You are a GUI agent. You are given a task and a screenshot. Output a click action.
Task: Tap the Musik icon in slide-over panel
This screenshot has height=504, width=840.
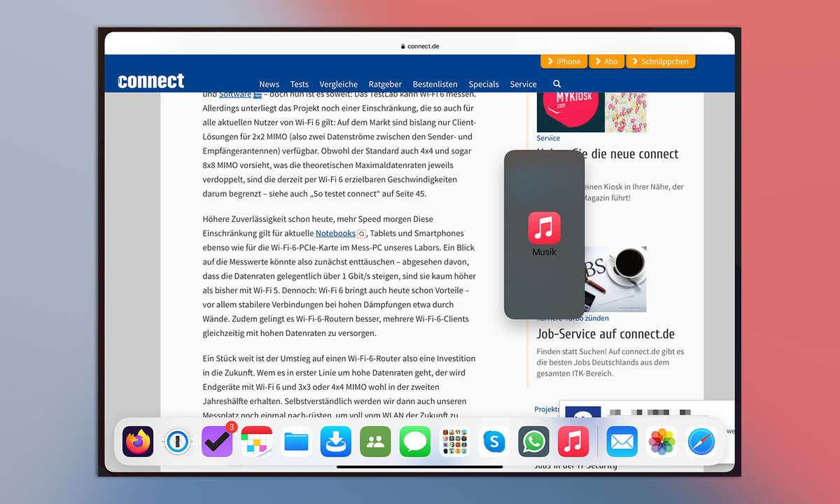pyautogui.click(x=544, y=228)
